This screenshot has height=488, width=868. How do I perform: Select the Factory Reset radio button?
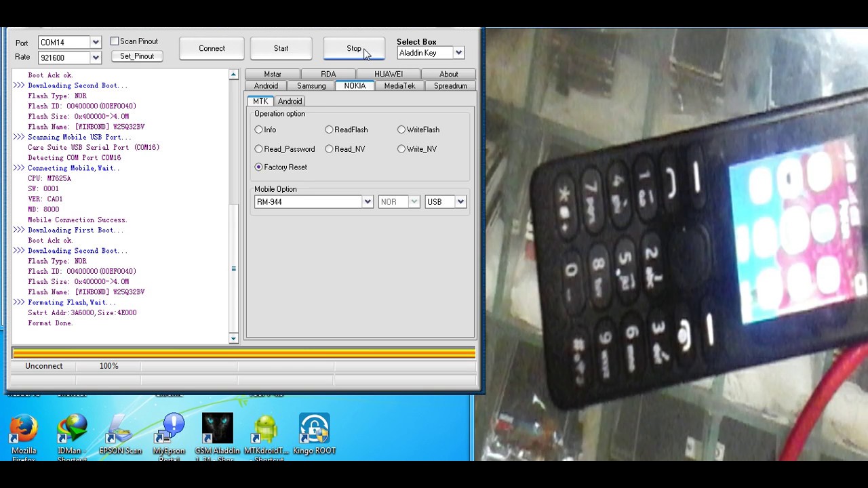click(x=258, y=167)
